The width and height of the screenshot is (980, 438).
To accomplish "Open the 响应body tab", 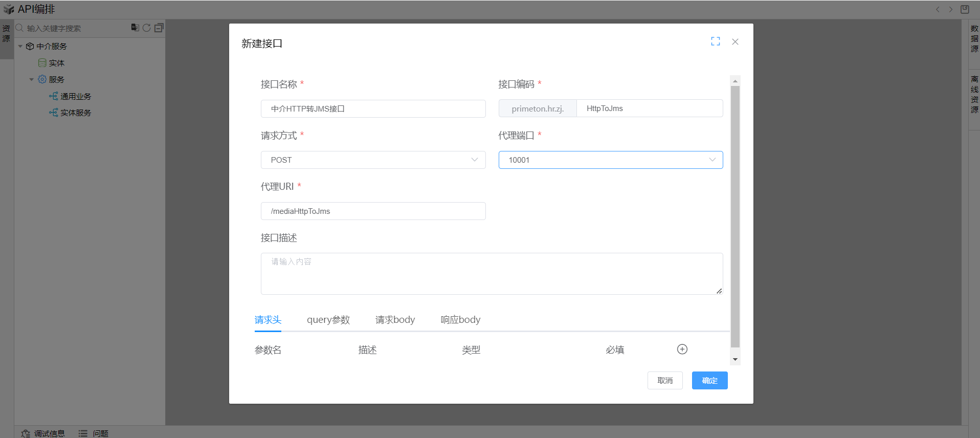I will (x=460, y=320).
